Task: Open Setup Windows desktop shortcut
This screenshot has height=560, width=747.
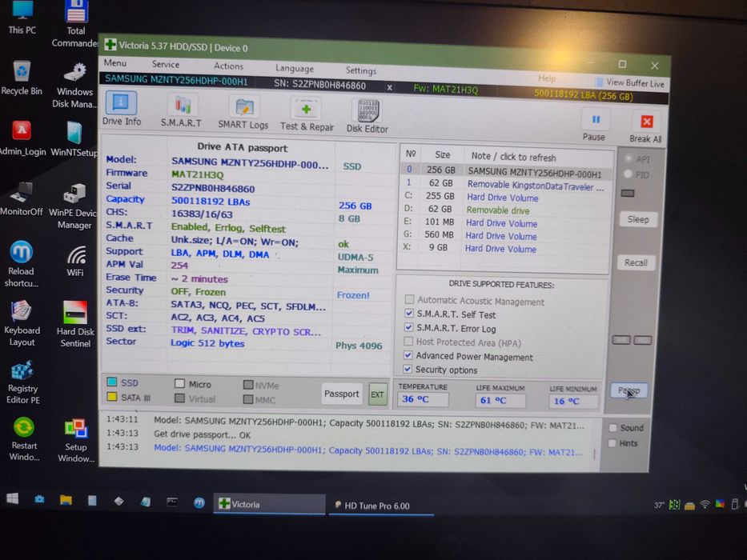Action: click(76, 441)
